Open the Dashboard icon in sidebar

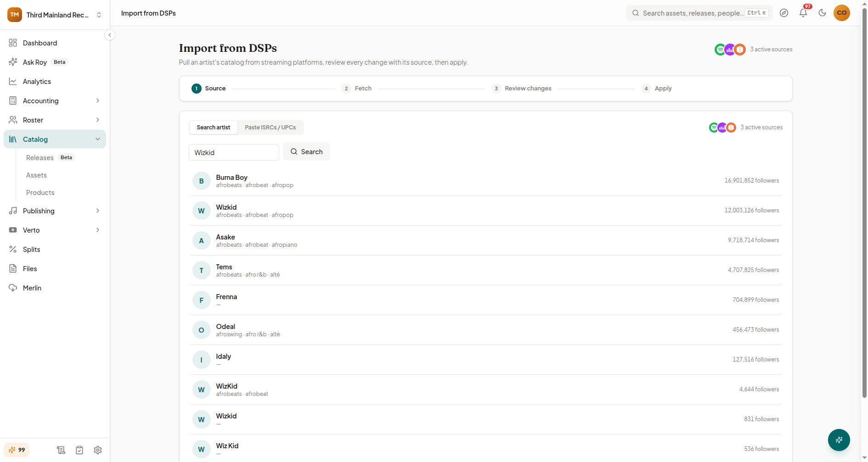tap(13, 43)
